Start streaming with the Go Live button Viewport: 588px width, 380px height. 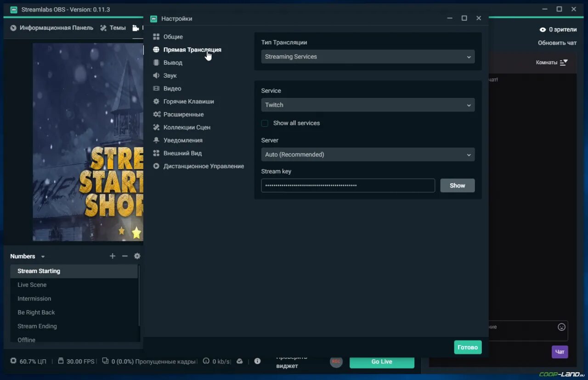click(382, 362)
